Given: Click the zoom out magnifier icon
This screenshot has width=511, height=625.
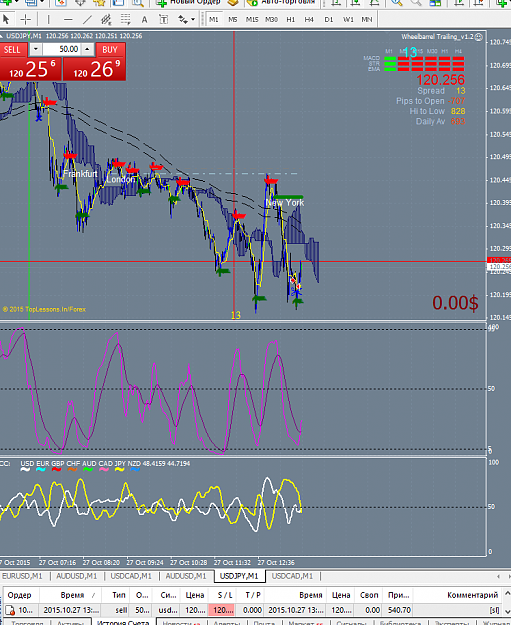Looking at the screenshot, I should pos(416,3).
